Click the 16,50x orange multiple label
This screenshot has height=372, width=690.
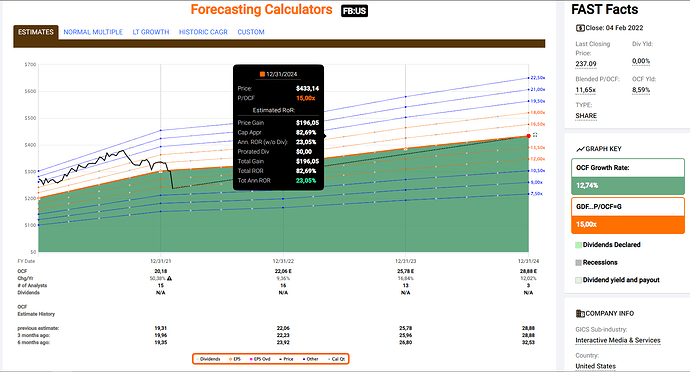click(x=538, y=124)
